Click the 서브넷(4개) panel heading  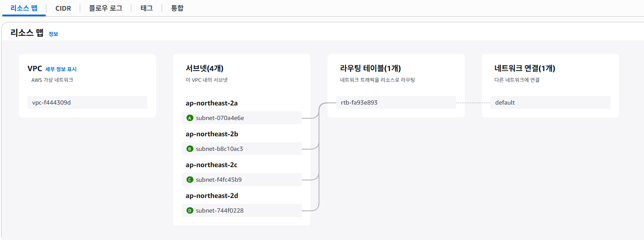pyautogui.click(x=205, y=68)
